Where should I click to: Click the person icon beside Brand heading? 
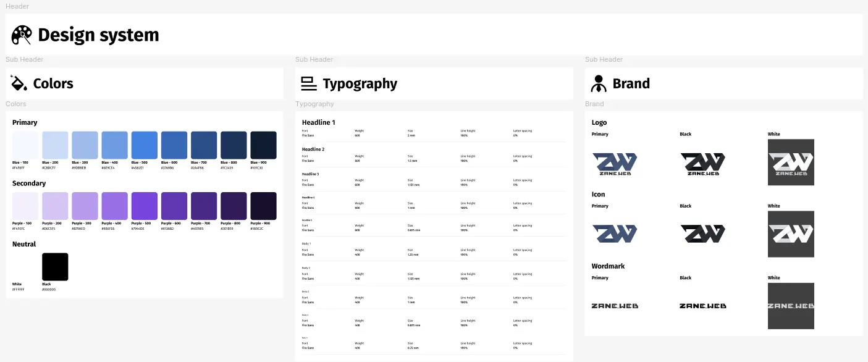click(x=599, y=83)
